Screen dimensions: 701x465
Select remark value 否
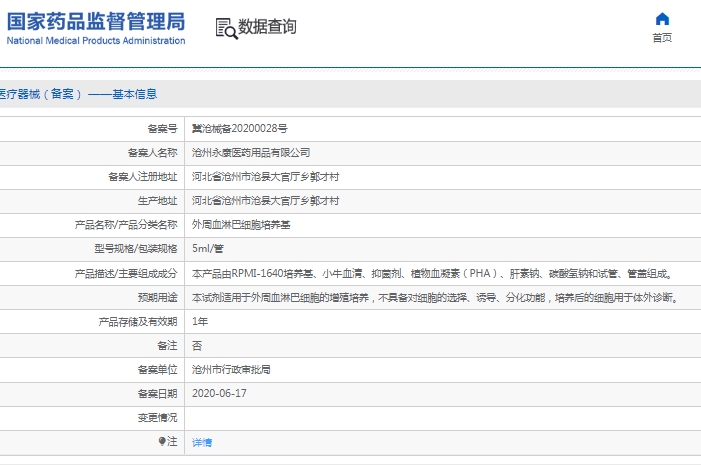pos(197,346)
